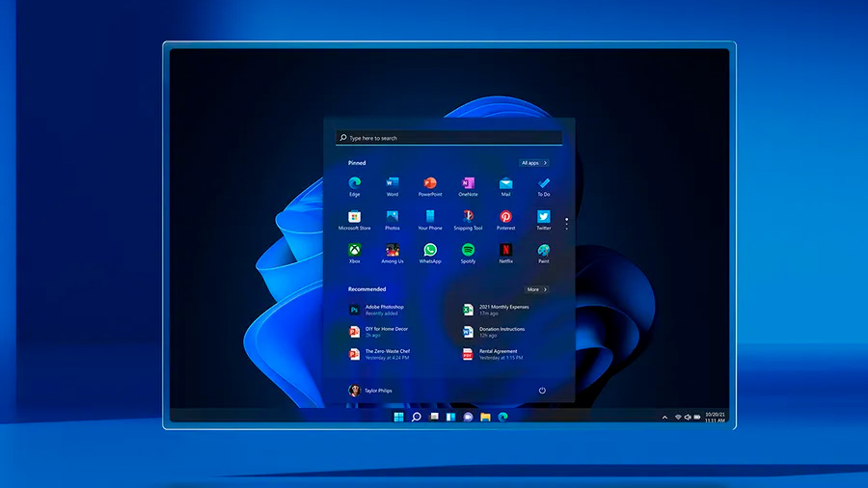Launch OneNote from Start menu
The height and width of the screenshot is (488, 868).
coord(468,183)
